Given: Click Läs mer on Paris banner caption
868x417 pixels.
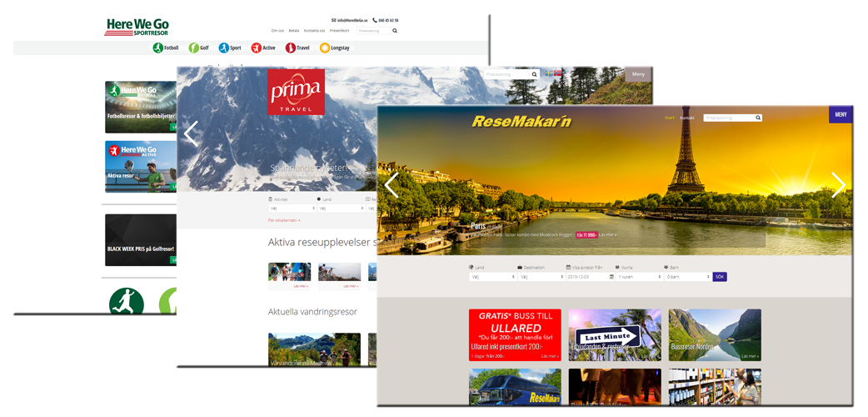Looking at the screenshot, I should click(608, 235).
